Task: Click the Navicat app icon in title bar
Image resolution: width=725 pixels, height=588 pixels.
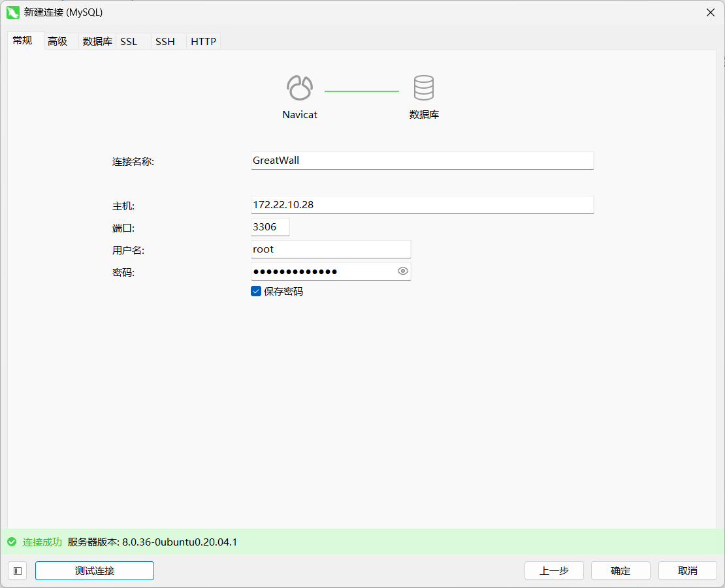Action: [x=12, y=12]
